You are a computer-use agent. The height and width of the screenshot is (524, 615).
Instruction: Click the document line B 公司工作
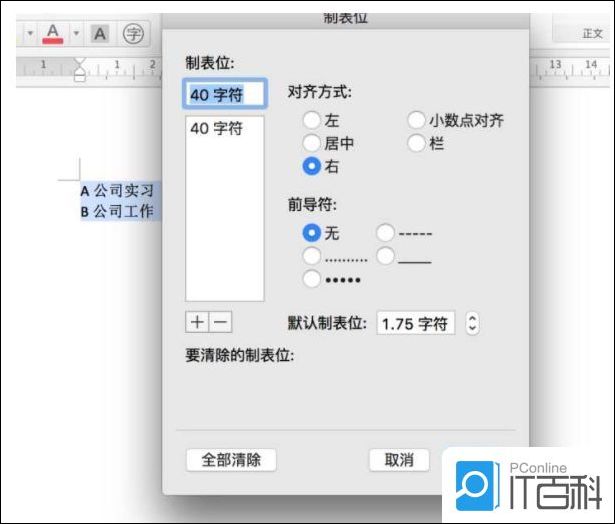117,211
